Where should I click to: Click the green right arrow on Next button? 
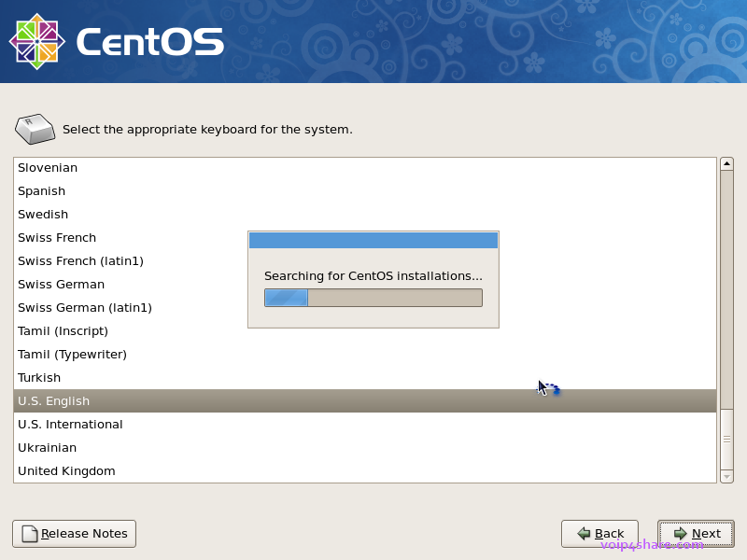[x=679, y=533]
